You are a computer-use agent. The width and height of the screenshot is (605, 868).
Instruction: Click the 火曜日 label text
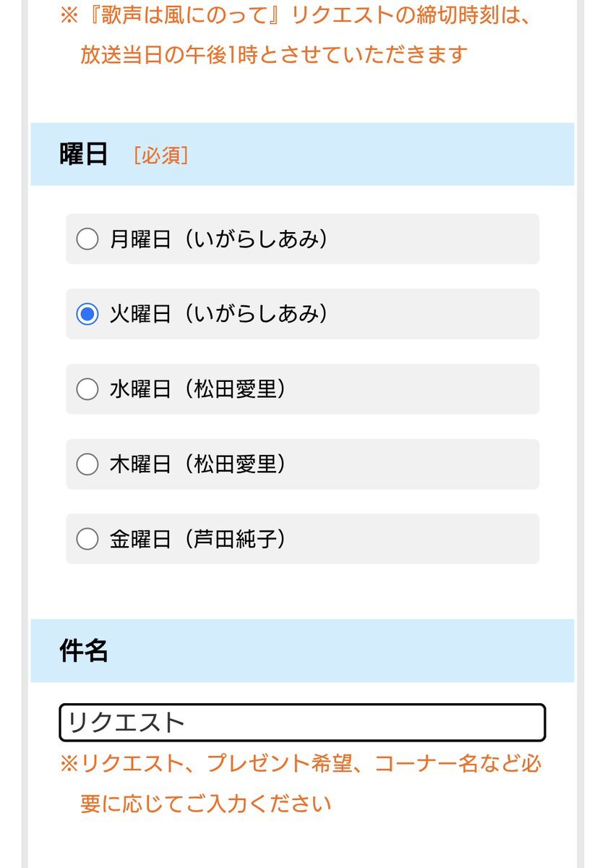140,314
